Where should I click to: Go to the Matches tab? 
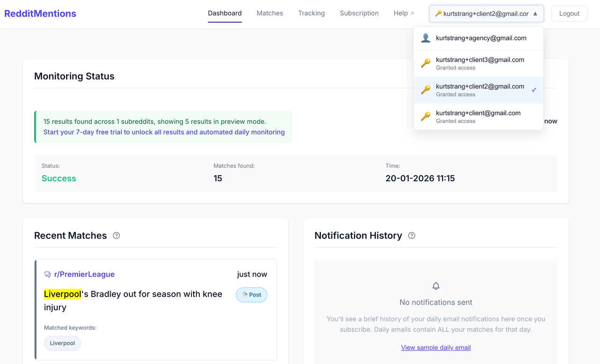tap(270, 13)
